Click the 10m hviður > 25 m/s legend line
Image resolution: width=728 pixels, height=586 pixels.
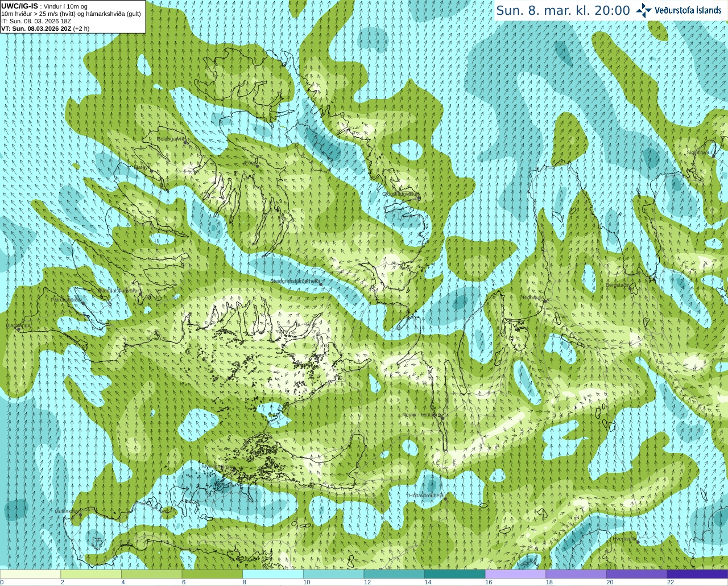tap(71, 14)
